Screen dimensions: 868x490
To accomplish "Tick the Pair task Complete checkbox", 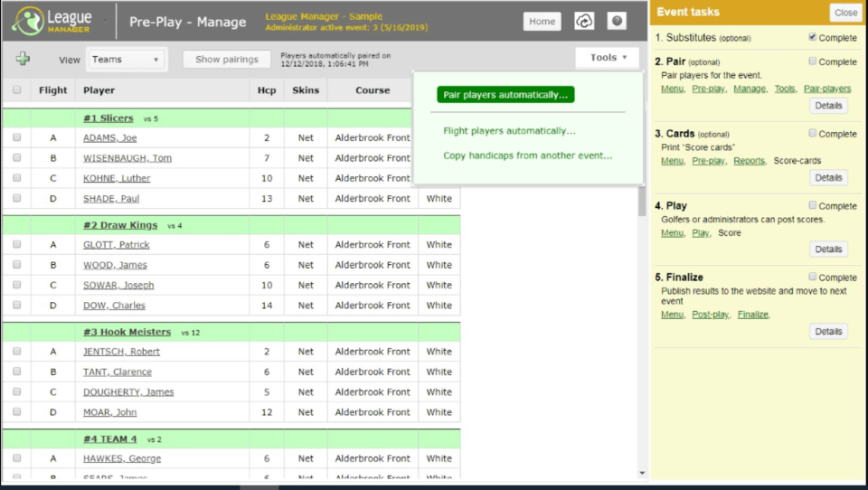I will click(x=813, y=61).
